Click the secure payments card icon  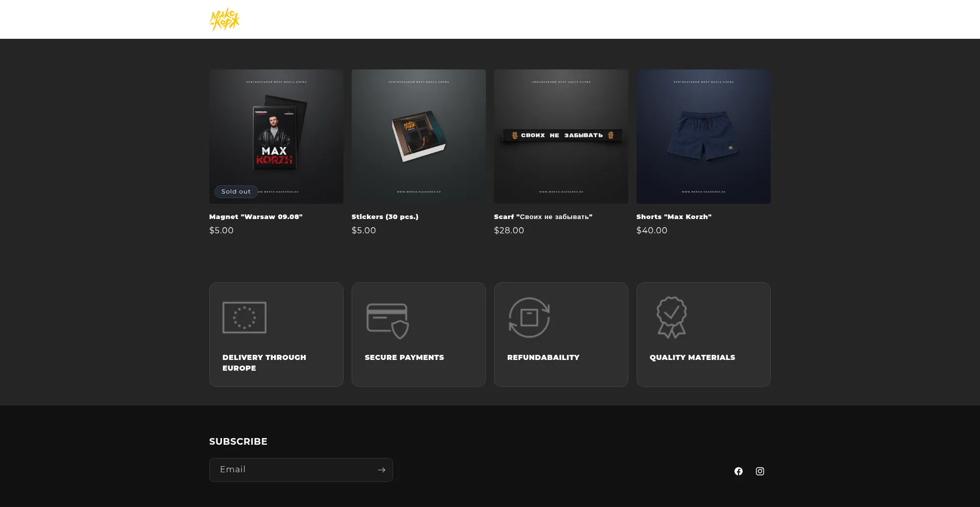[388, 321]
